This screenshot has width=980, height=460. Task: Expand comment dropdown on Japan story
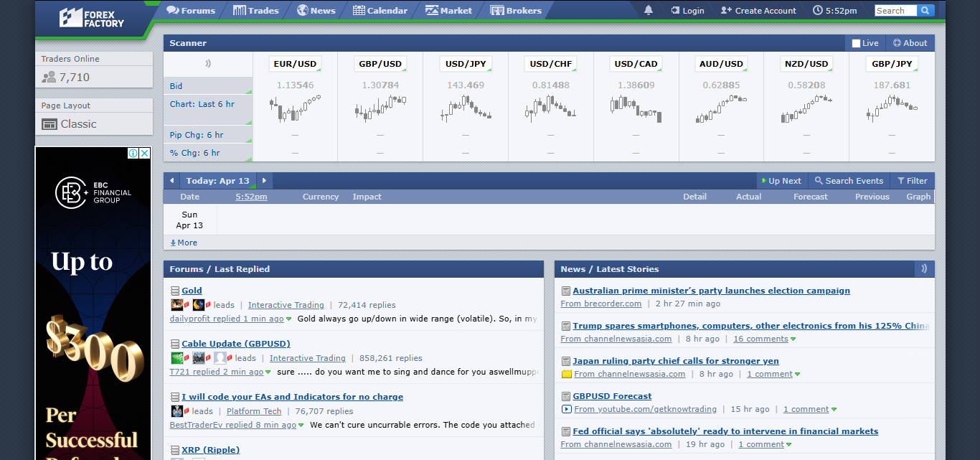797,374
